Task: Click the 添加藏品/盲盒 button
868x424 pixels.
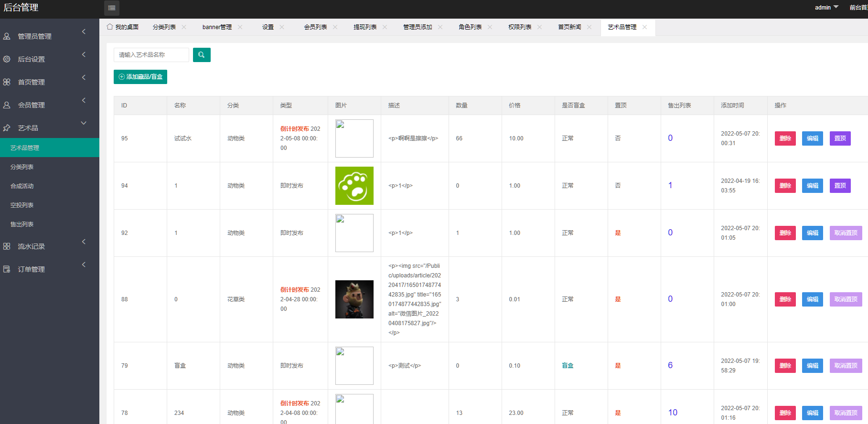Action: pos(140,77)
